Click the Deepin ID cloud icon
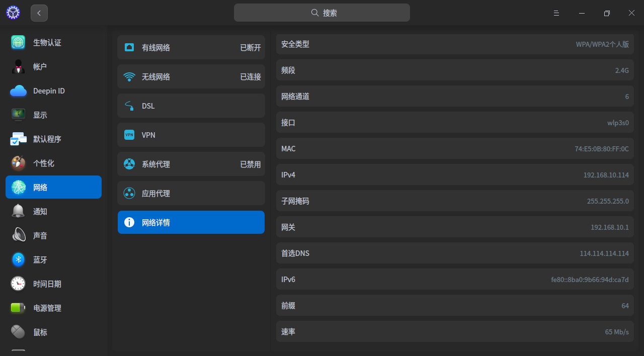The height and width of the screenshot is (356, 644). 18,91
